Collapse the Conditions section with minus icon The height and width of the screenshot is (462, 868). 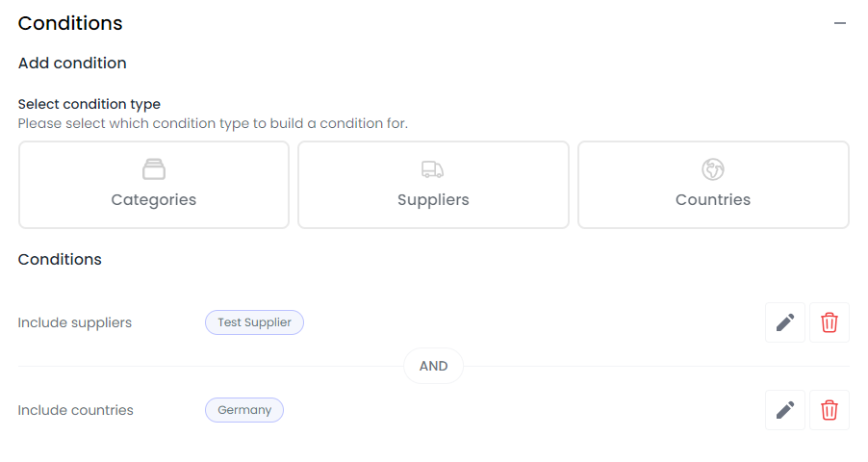840,23
